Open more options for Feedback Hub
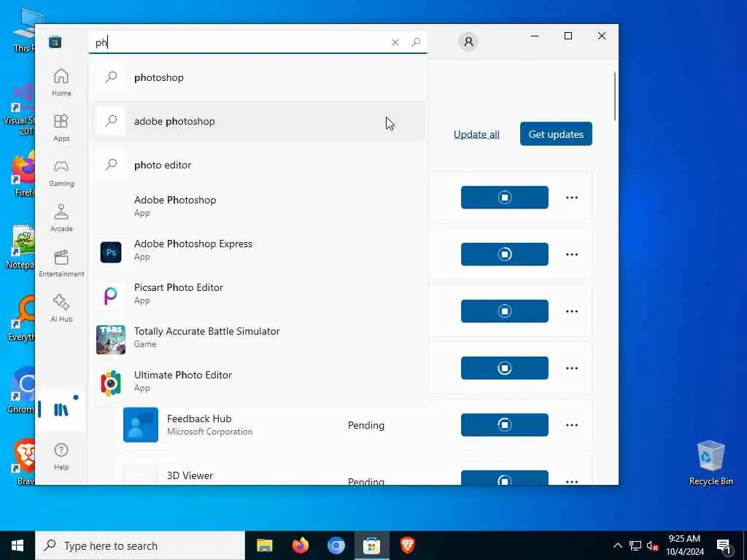The height and width of the screenshot is (560, 747). (x=572, y=425)
